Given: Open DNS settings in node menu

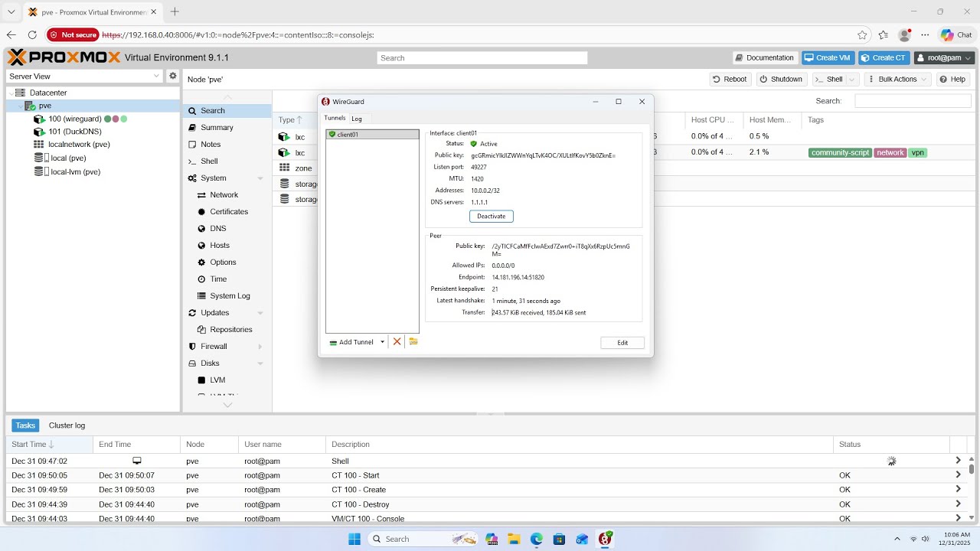Looking at the screenshot, I should [x=217, y=229].
